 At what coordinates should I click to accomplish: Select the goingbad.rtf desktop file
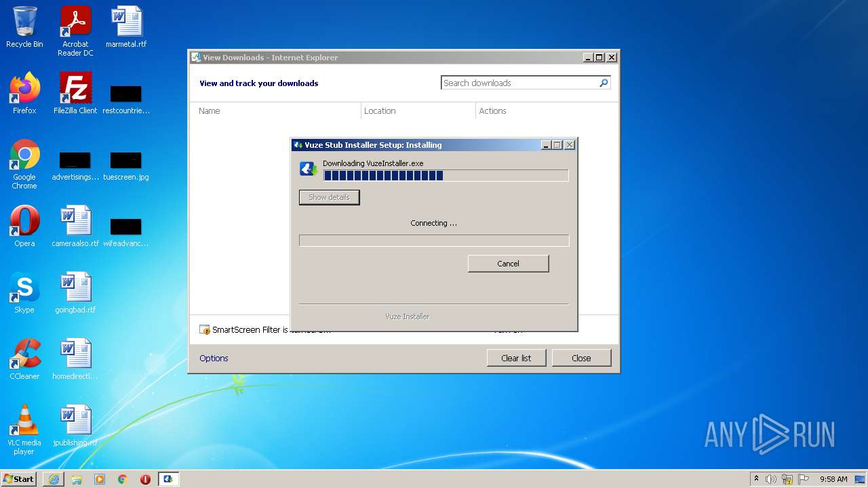tap(75, 293)
